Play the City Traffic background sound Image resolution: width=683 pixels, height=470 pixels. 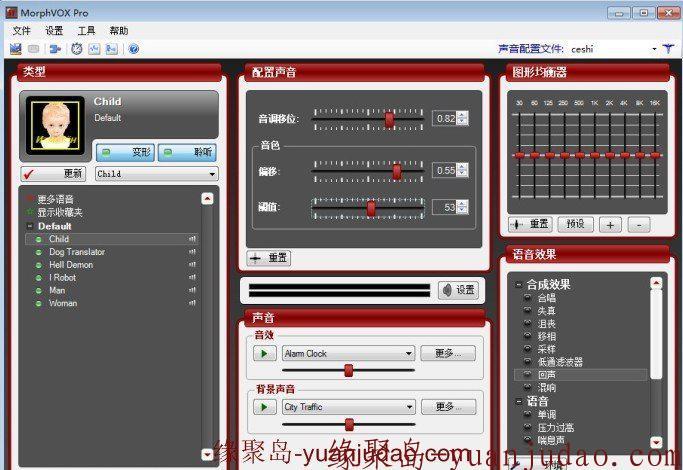(x=265, y=407)
